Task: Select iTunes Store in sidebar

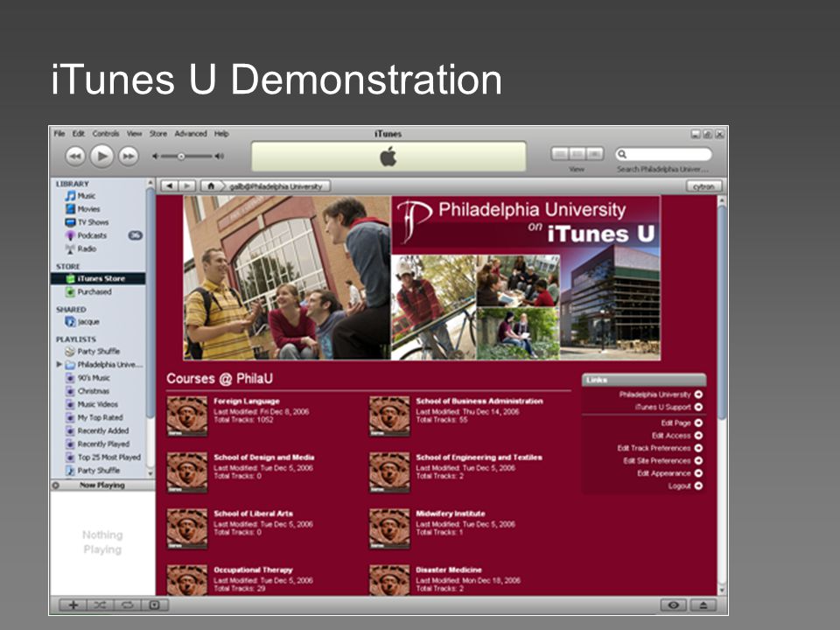Action: (98, 278)
